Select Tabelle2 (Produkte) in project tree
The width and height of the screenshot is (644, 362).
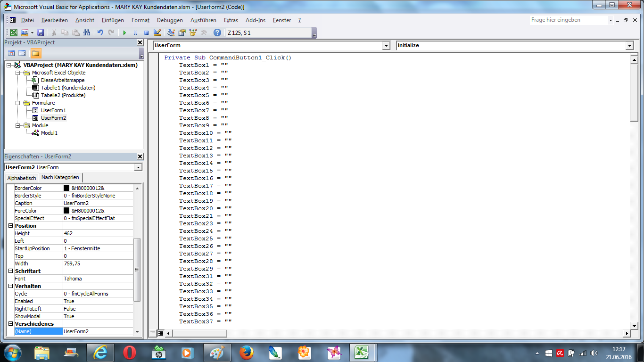63,95
